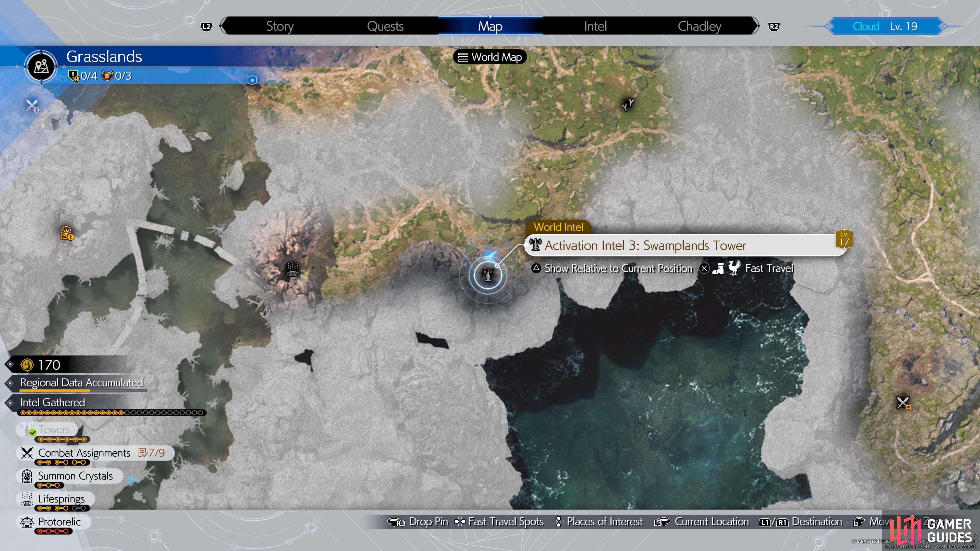Open Places of Interest list

599,522
